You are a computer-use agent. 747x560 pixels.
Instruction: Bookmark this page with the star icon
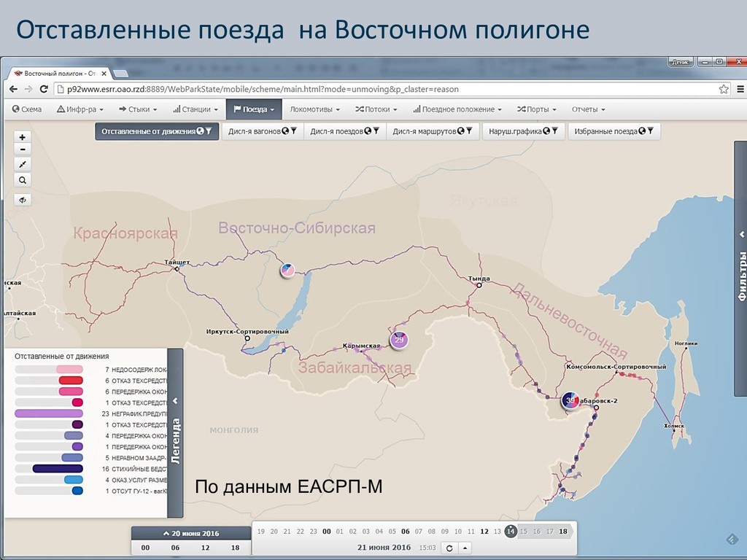724,89
